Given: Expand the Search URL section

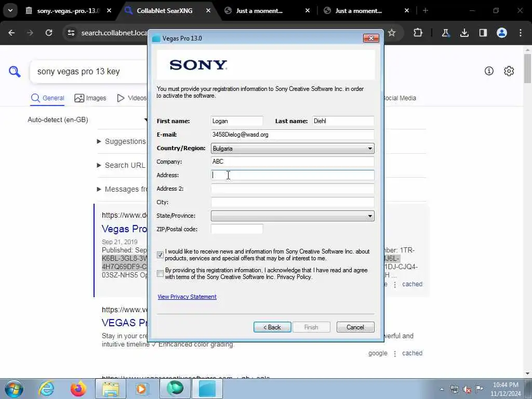Looking at the screenshot, I should 122,165.
